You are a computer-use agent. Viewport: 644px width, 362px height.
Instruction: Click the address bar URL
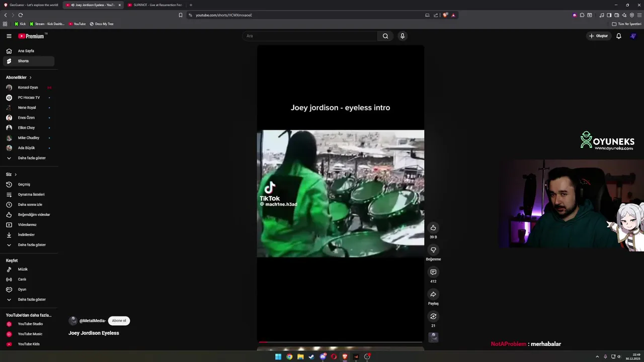pyautogui.click(x=224, y=15)
